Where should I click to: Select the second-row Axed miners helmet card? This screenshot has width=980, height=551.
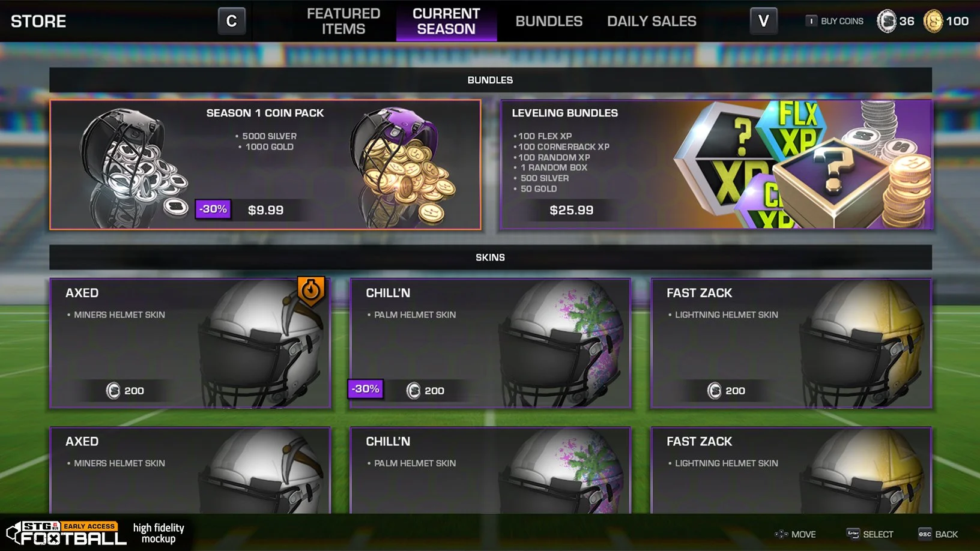tap(190, 470)
